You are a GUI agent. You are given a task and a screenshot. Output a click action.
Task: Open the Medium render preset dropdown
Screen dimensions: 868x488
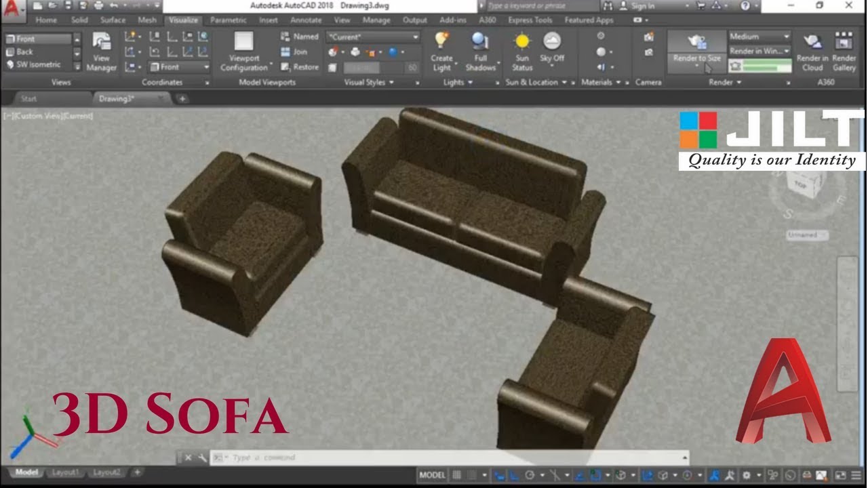[760, 37]
